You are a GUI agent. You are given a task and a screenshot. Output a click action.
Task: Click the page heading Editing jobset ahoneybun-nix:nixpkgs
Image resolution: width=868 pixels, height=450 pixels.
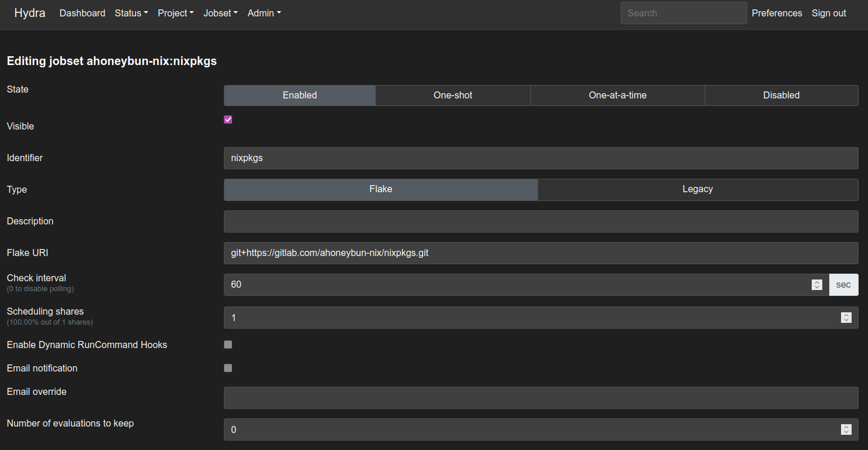[112, 61]
